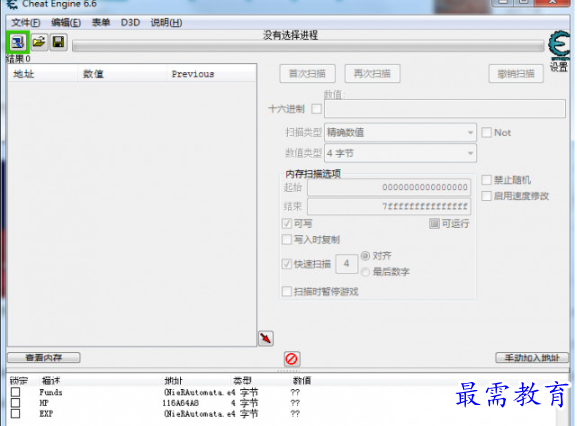Toggle the 可写 checkbox
This screenshot has width=577, height=426.
point(287,223)
